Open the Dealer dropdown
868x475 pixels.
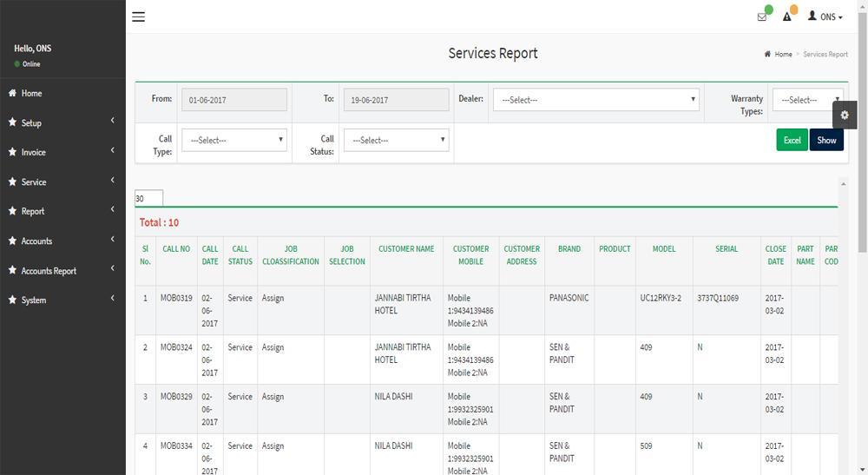[596, 100]
